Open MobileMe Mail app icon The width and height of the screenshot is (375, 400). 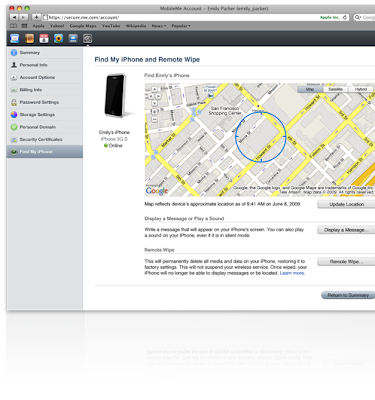pos(15,39)
